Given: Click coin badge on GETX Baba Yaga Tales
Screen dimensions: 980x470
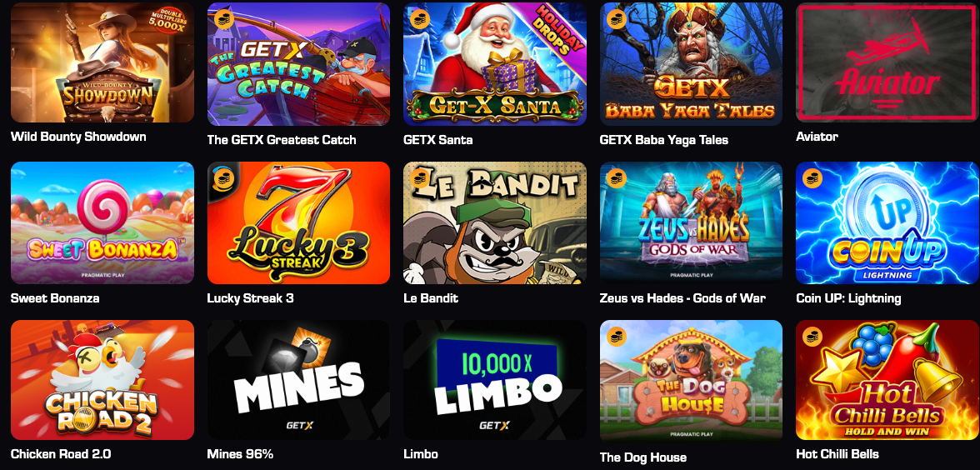Looking at the screenshot, I should [616, 18].
